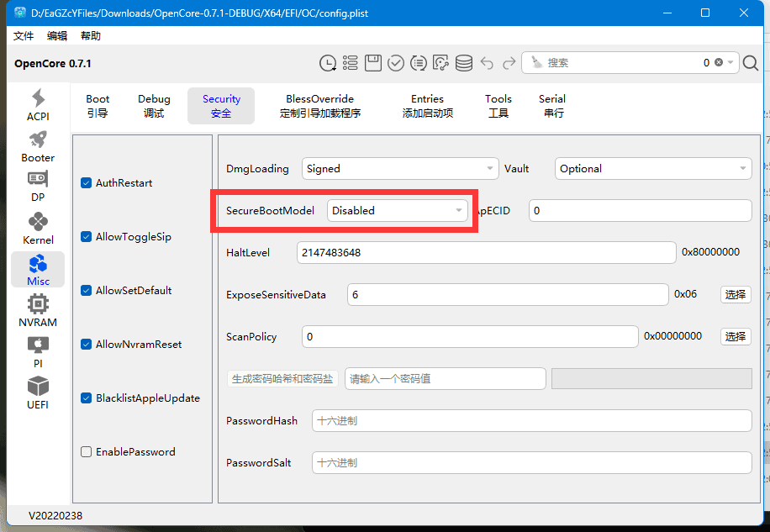
Task: Expand the DmgLoading dropdown
Action: [399, 169]
